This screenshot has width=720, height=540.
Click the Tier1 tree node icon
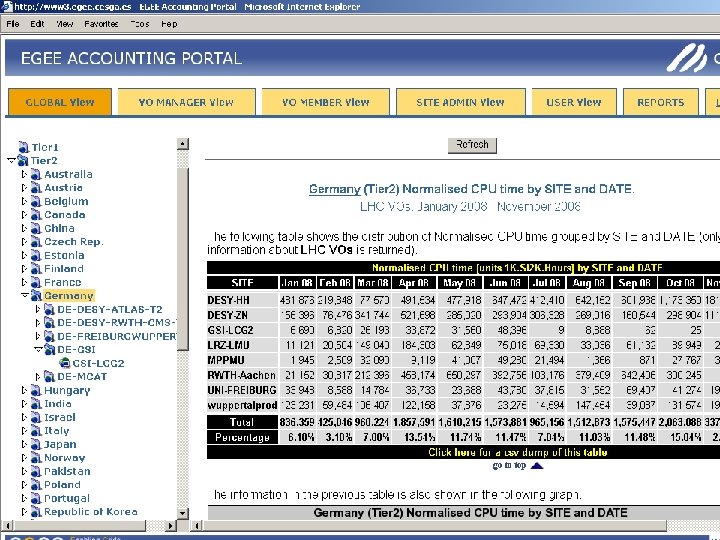24,147
